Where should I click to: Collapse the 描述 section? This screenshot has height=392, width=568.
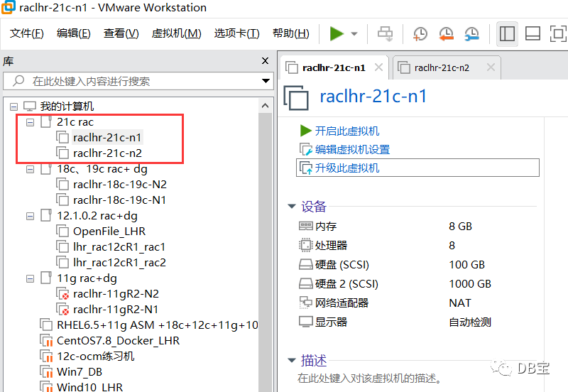(x=292, y=360)
